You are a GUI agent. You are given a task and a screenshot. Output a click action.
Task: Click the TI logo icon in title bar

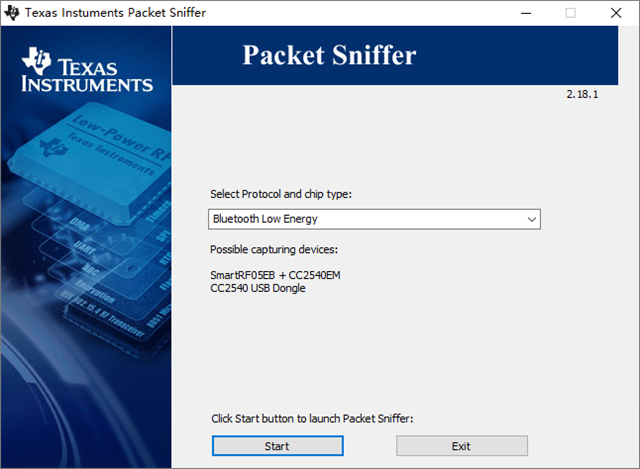click(11, 13)
